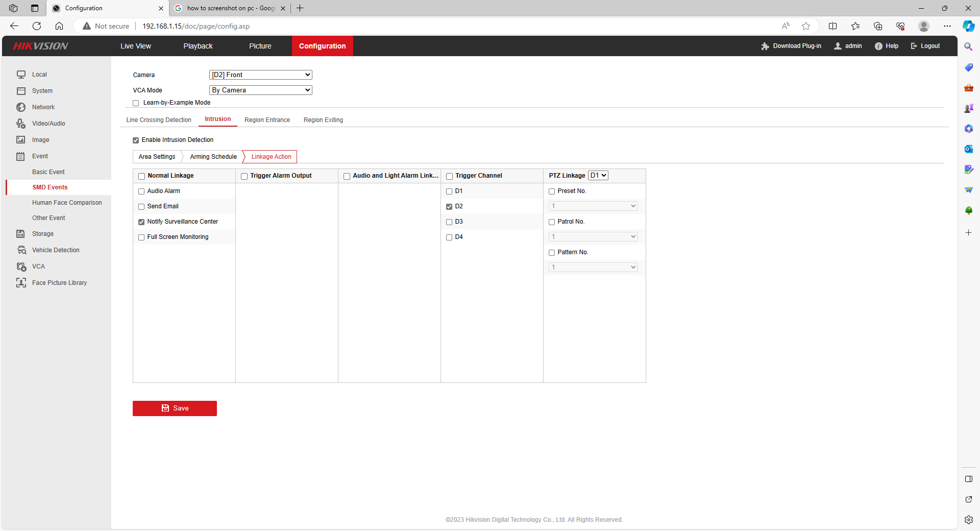980x531 pixels.
Task: Click the browser address bar URL
Action: pos(196,26)
